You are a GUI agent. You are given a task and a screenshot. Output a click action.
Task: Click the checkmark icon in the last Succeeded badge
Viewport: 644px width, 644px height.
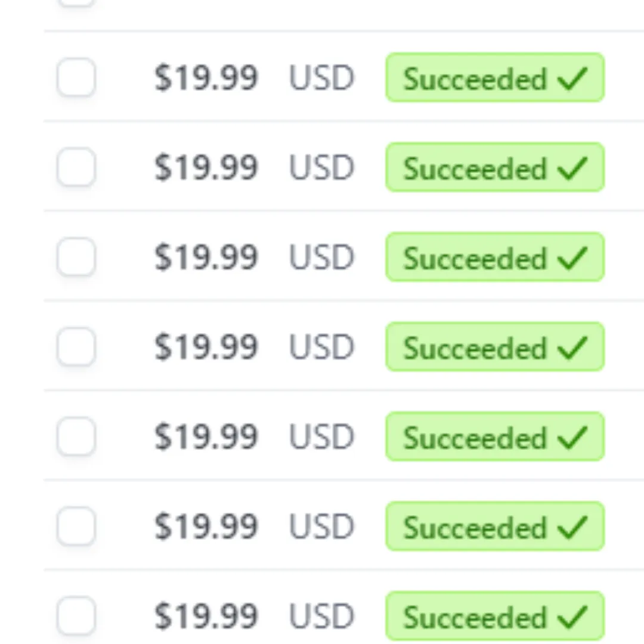pyautogui.click(x=572, y=617)
